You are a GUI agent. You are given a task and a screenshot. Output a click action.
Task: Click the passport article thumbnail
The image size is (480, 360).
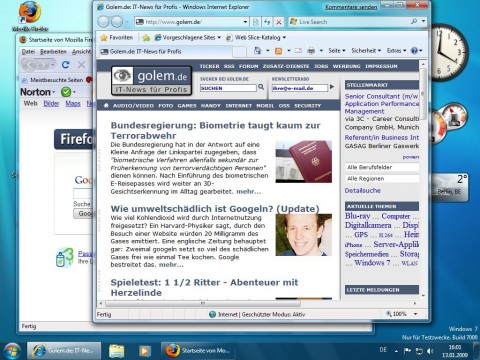304,162
